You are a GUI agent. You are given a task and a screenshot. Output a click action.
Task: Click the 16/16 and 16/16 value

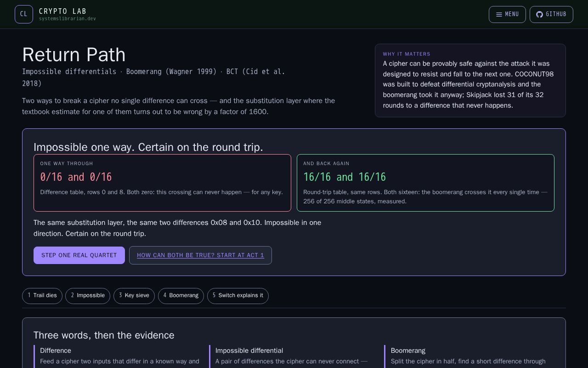pyautogui.click(x=345, y=177)
